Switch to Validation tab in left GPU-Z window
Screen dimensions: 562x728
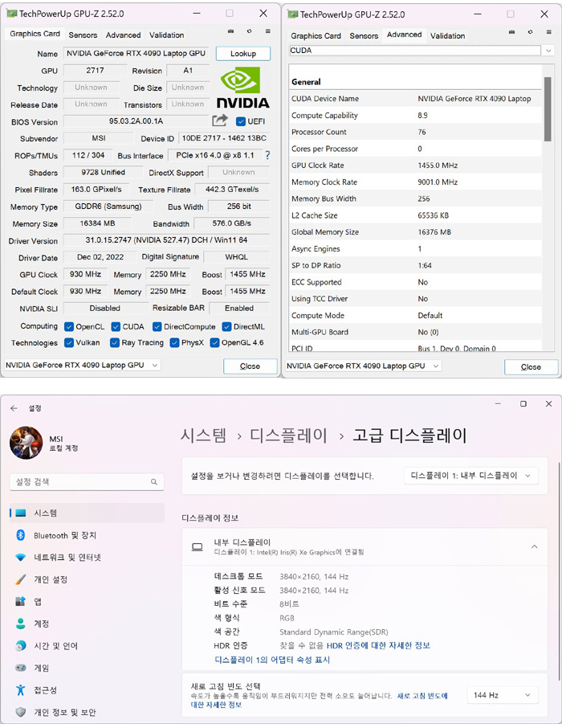[x=167, y=35]
